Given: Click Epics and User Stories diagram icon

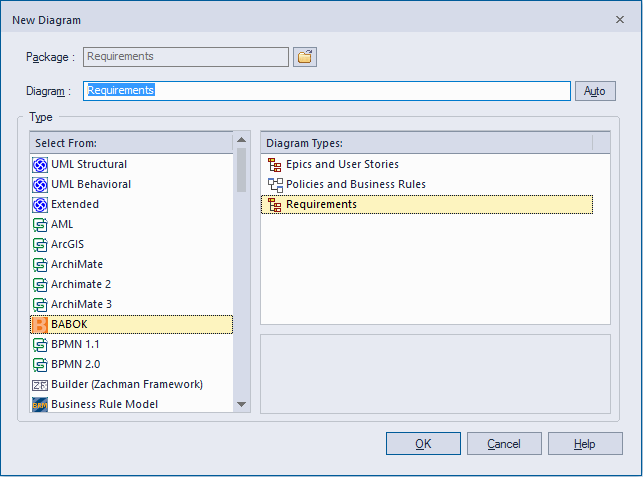Looking at the screenshot, I should (x=275, y=164).
